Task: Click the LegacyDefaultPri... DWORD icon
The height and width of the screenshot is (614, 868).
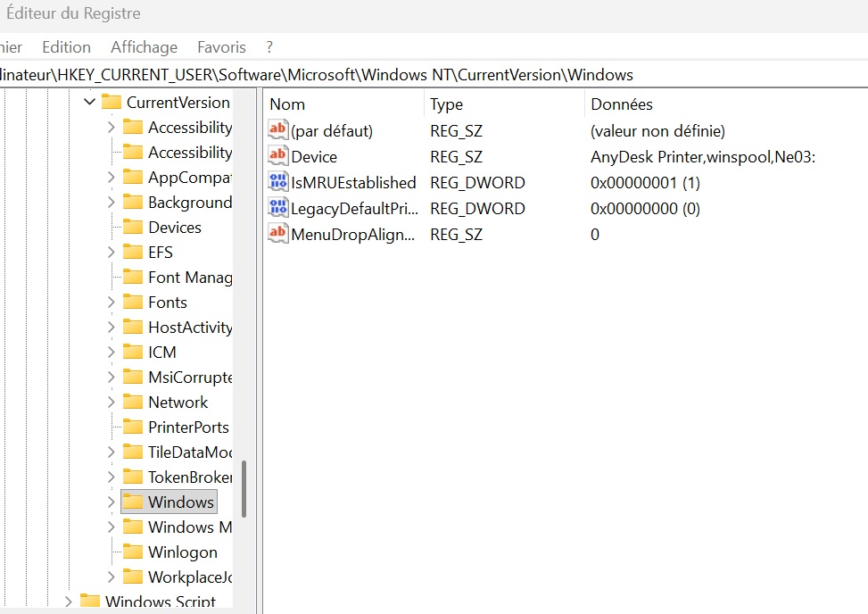Action: pos(278,209)
